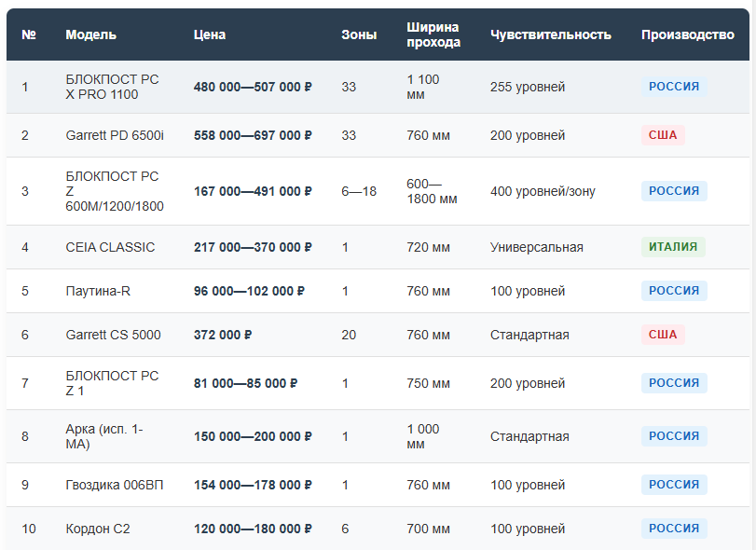The width and height of the screenshot is (756, 550).
Task: Click the Зоны column header
Action: (x=359, y=34)
